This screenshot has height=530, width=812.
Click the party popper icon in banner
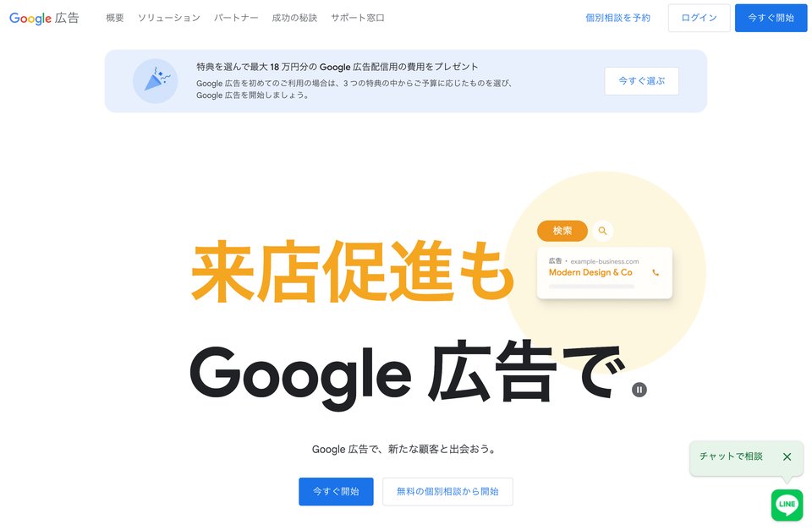156,81
